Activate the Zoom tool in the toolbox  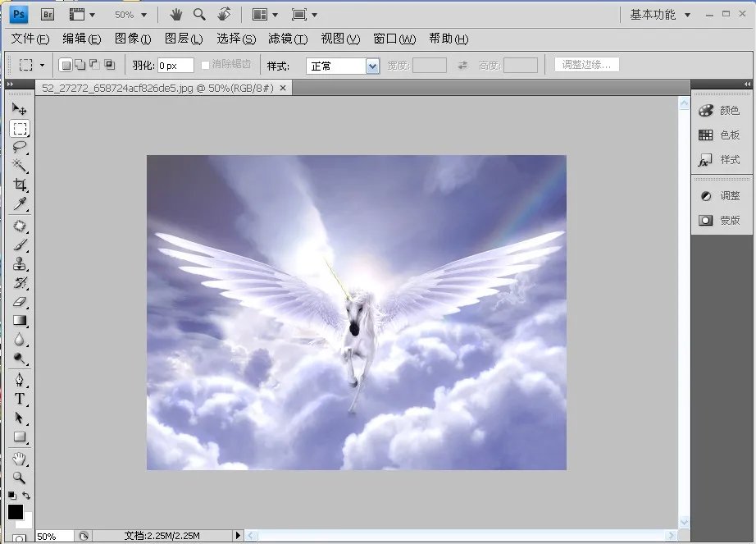click(20, 478)
